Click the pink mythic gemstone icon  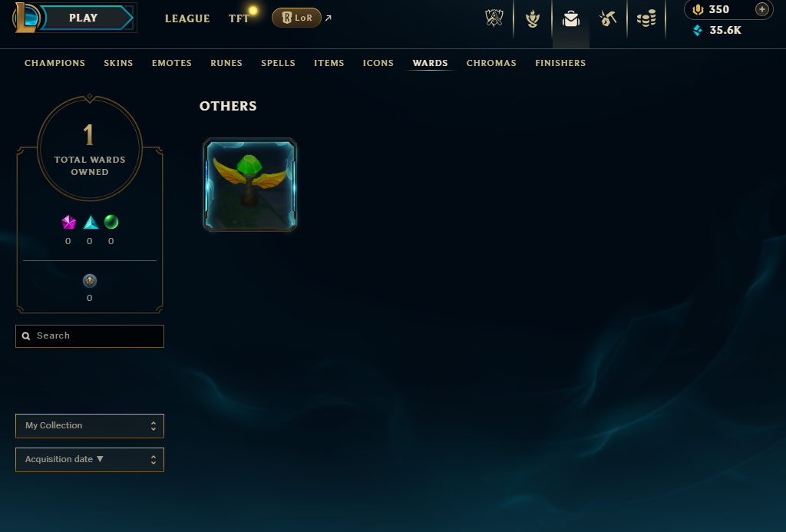(68, 222)
